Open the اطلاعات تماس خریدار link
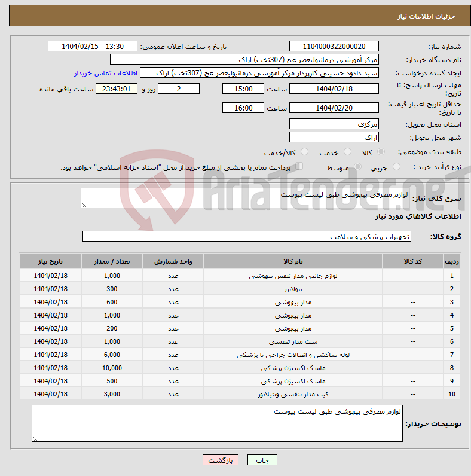This screenshot has height=476, width=471. pyautogui.click(x=106, y=73)
